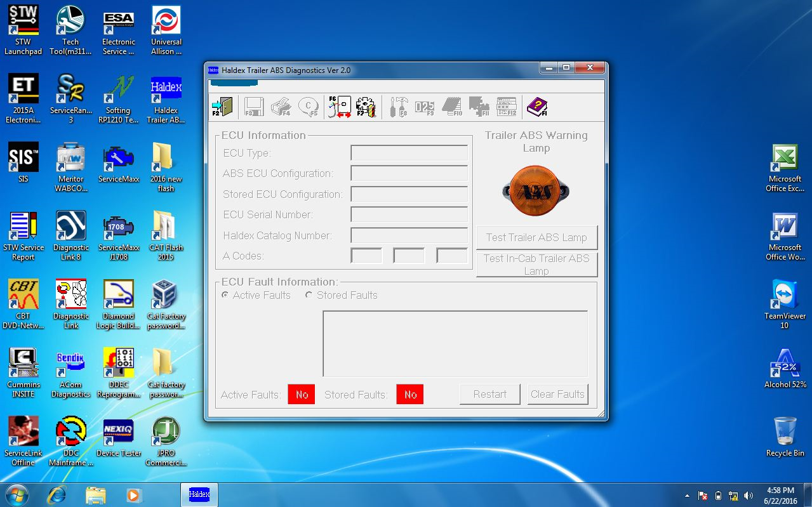
Task: Click the Stored ECU Configuration field
Action: point(409,194)
